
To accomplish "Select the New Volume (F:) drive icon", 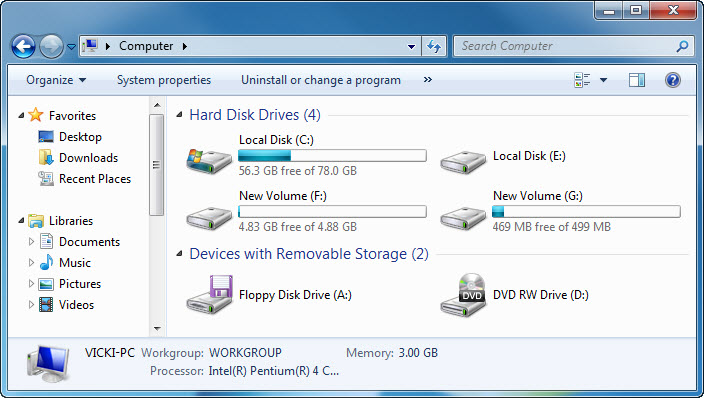I will pos(209,218).
